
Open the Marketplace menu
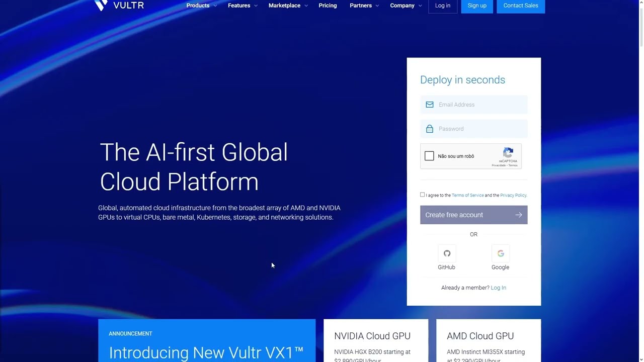tap(284, 6)
